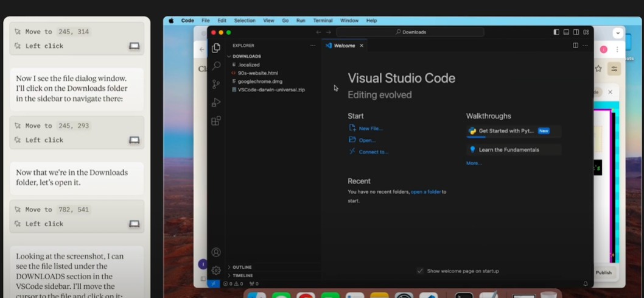
Task: Open the Code menu
Action: (187, 21)
